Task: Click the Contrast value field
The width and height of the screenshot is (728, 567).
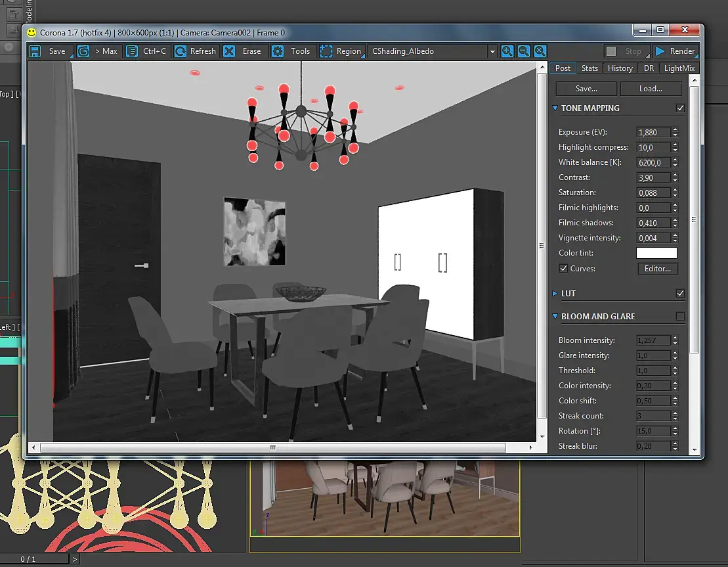Action: coord(653,177)
